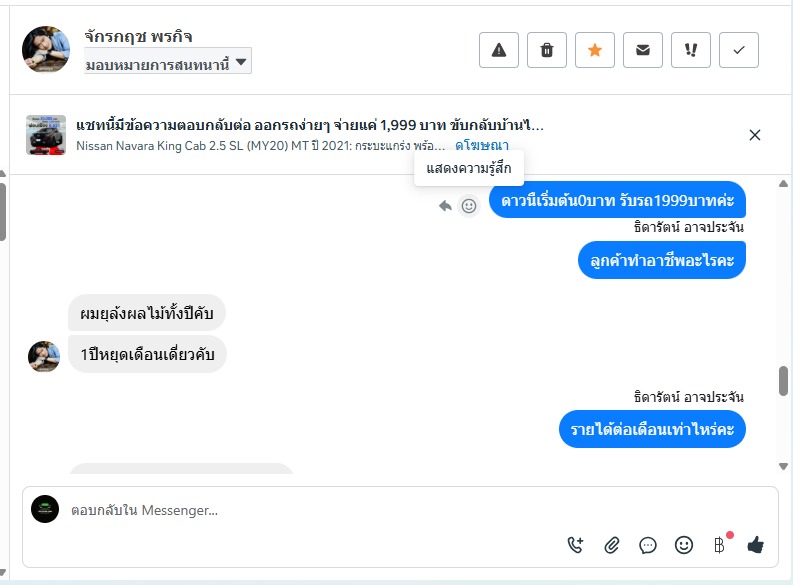Open Nissan Navara ad thumbnail
This screenshot has height=585, width=793.
coord(46,135)
